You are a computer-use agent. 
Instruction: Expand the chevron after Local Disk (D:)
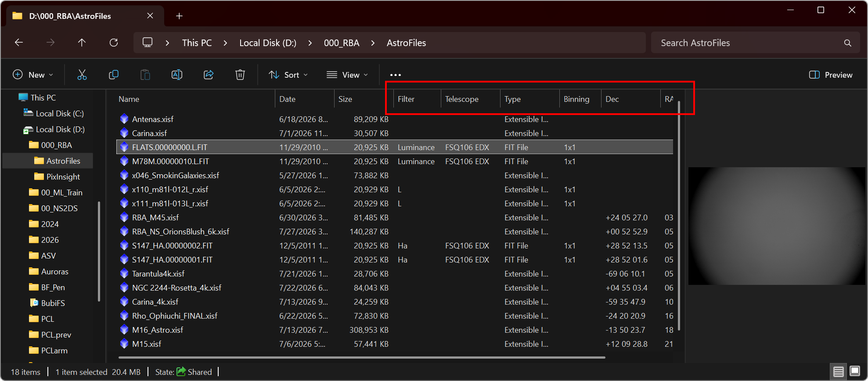point(310,43)
